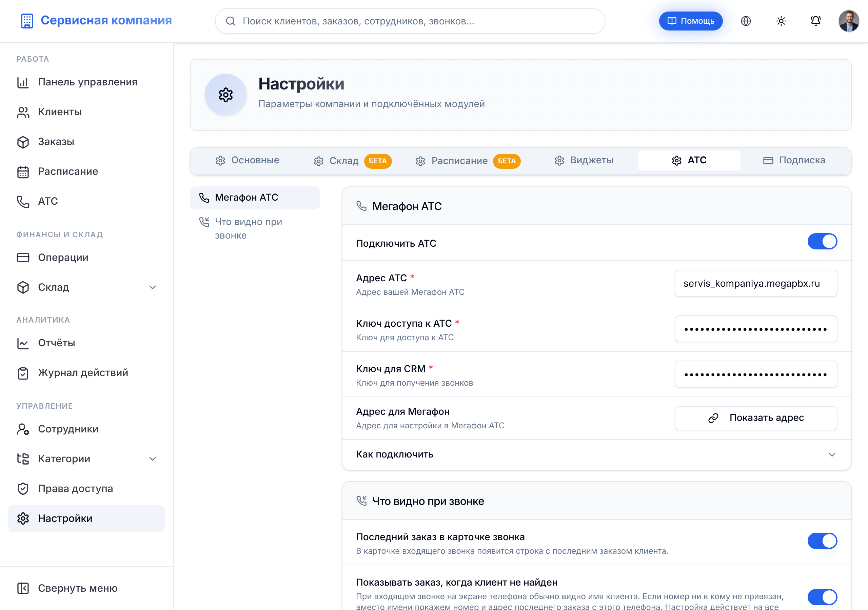The width and height of the screenshot is (868, 610).
Task: Open the language globe icon
Action: coord(746,21)
